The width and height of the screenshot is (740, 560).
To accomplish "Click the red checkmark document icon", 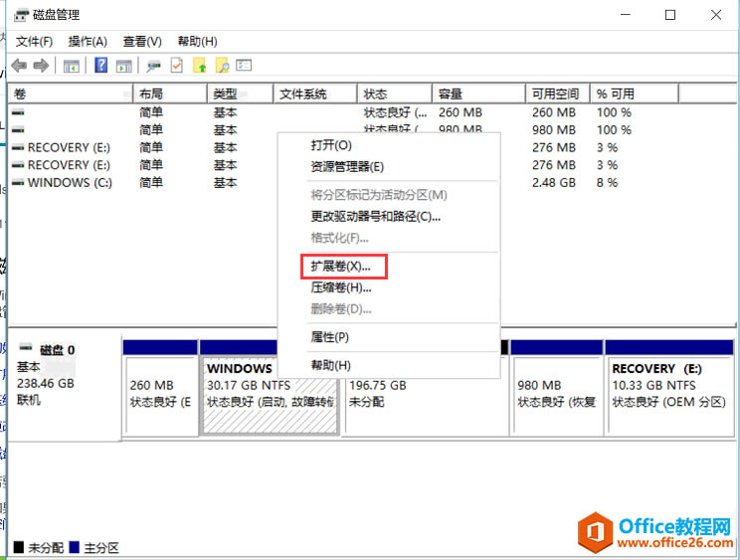I will coord(176,65).
